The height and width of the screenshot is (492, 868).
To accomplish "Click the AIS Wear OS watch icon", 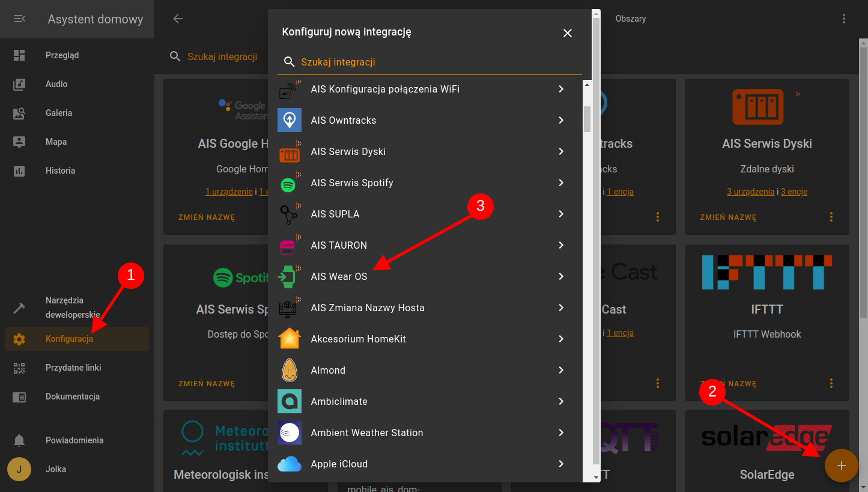I will point(290,276).
